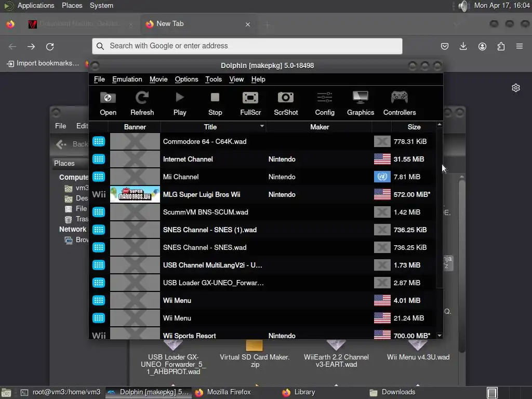The width and height of the screenshot is (532, 399).
Task: Select the Internet Channel title
Action: 188,159
